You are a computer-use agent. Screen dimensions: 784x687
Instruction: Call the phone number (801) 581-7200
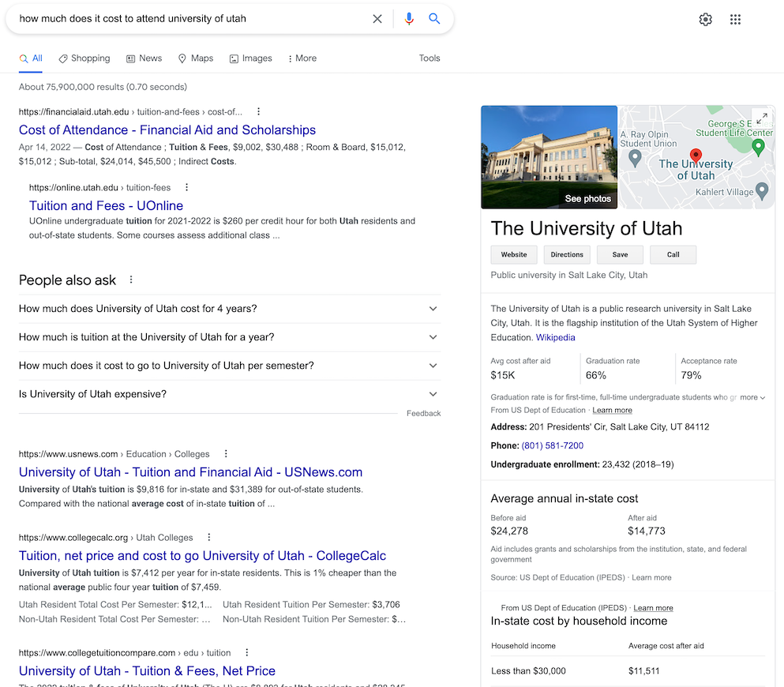[x=553, y=445]
